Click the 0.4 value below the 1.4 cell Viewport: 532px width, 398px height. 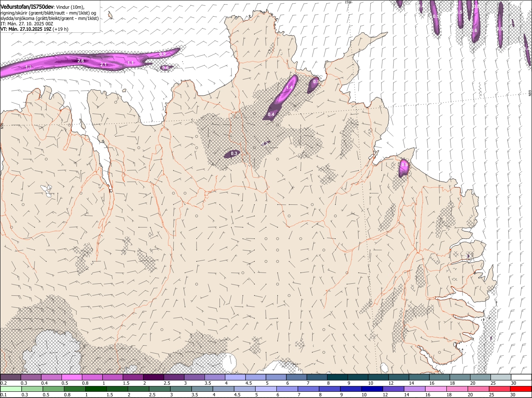coord(271,114)
